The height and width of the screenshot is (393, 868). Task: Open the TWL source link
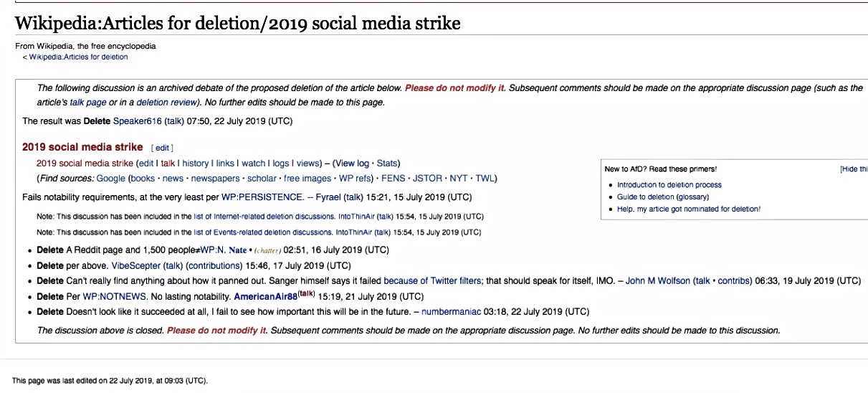[485, 179]
